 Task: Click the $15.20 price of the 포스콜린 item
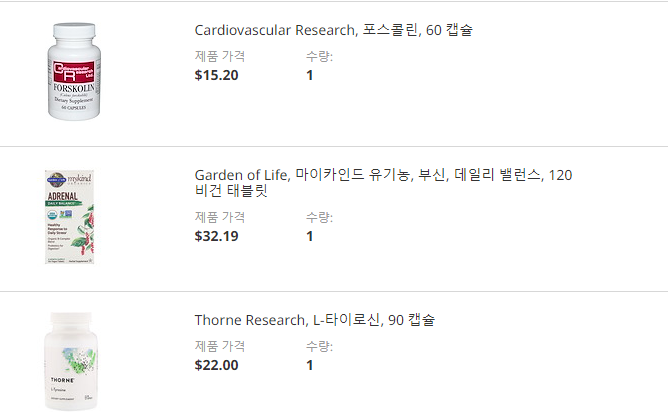pos(216,75)
